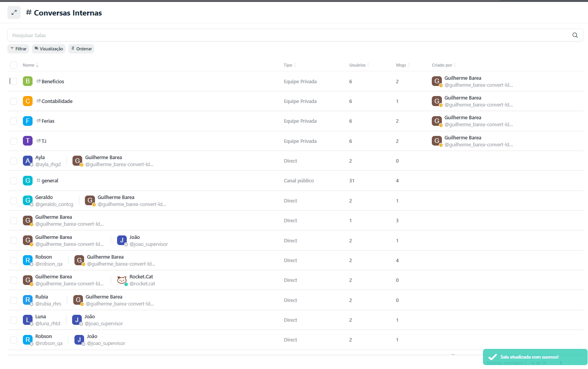This screenshot has width=588, height=369.
Task: Click 'Direct' type in Rocket.Cat row
Action: point(290,280)
